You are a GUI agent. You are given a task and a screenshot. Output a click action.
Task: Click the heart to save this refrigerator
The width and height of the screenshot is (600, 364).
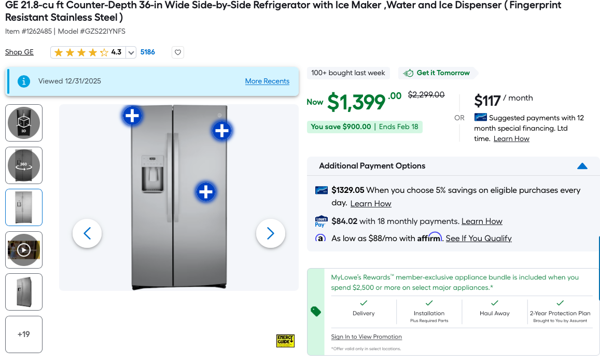tap(177, 52)
